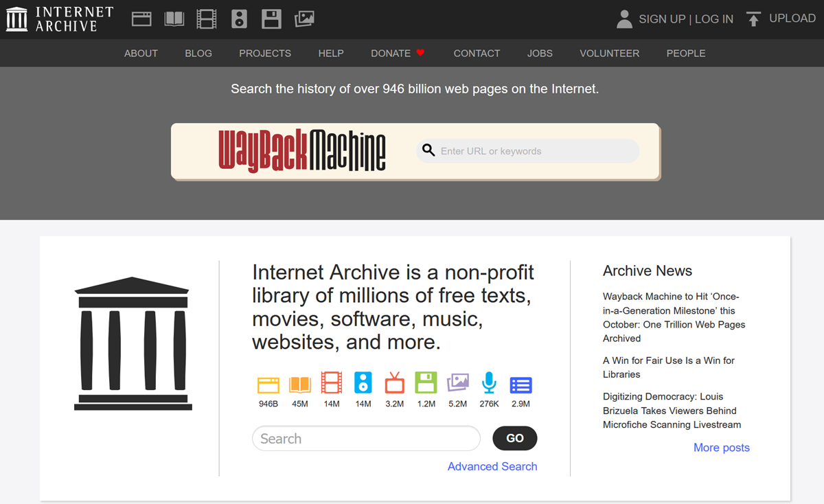Select the yellow web icon labeled 946B
824x504 pixels.
pyautogui.click(x=268, y=385)
